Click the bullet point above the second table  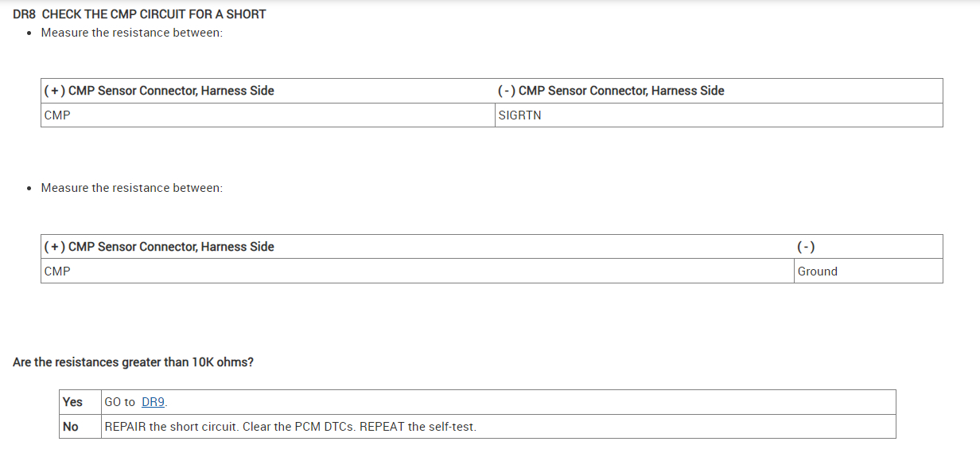point(29,189)
